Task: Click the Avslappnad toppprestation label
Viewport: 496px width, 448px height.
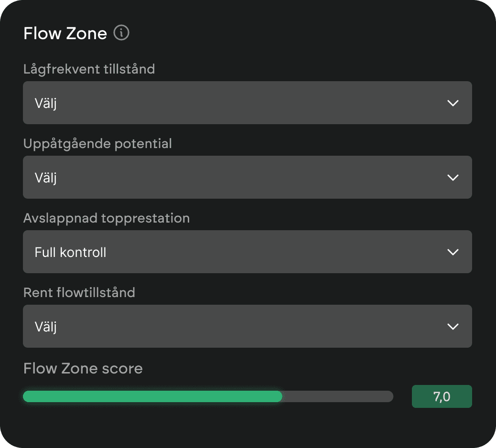Action: pos(106,218)
